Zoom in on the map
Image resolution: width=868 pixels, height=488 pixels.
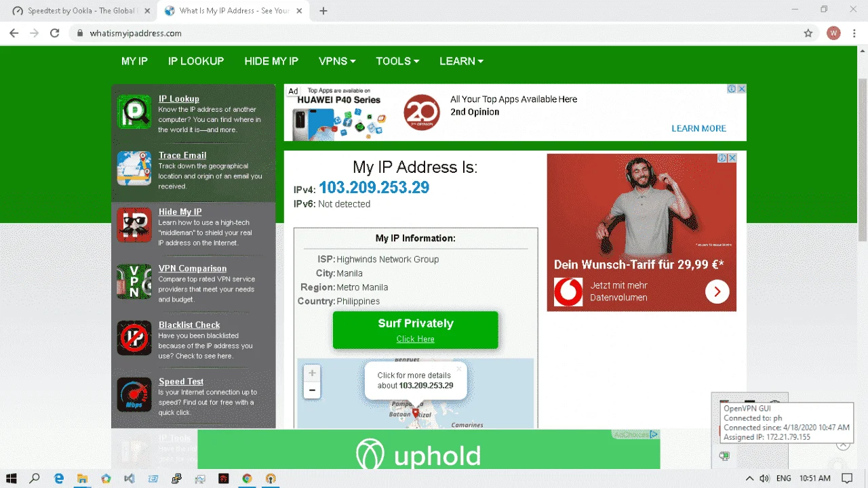click(x=312, y=373)
